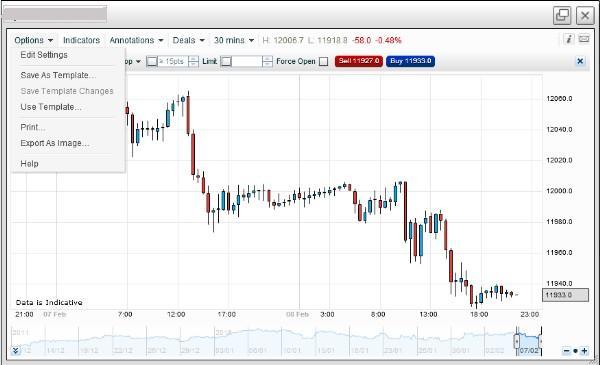Tick the Force Open checkbox
Image resolution: width=600 pixels, height=365 pixels.
tap(324, 62)
